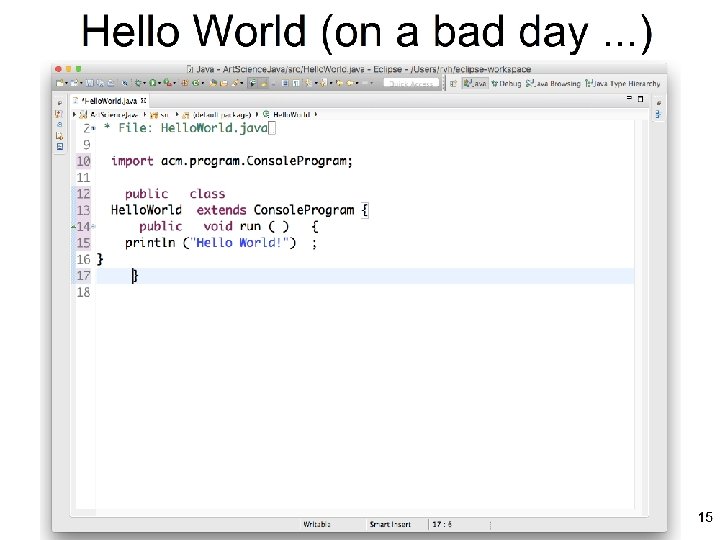Switch to the Debug perspective
This screenshot has height=540, width=720.
coord(506,84)
